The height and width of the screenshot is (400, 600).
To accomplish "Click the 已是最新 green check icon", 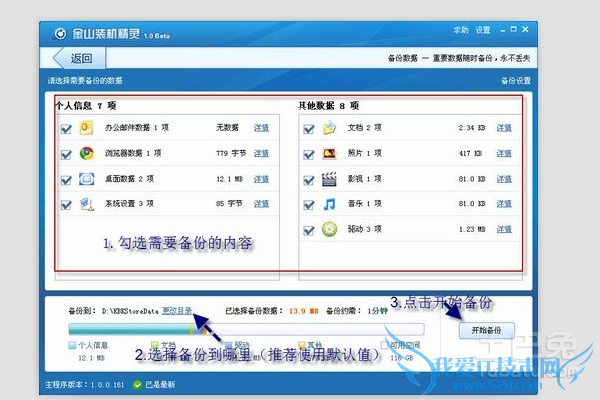I will 137,385.
